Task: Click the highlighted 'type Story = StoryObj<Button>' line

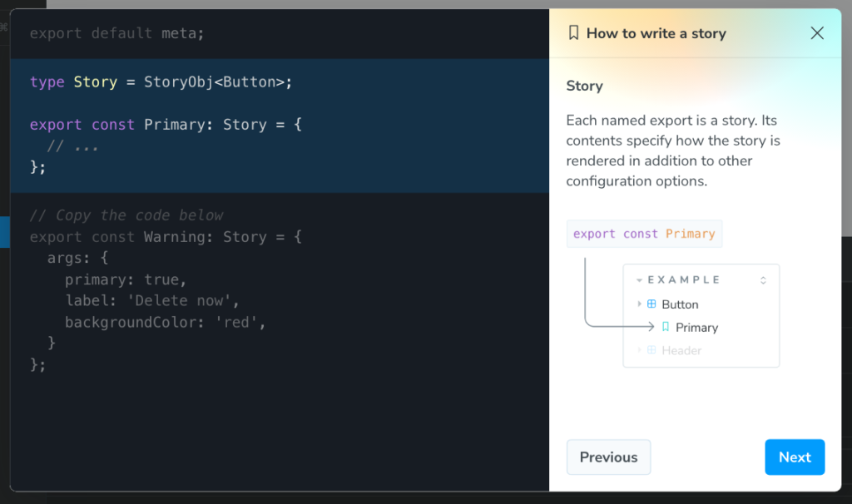Action: (161, 82)
